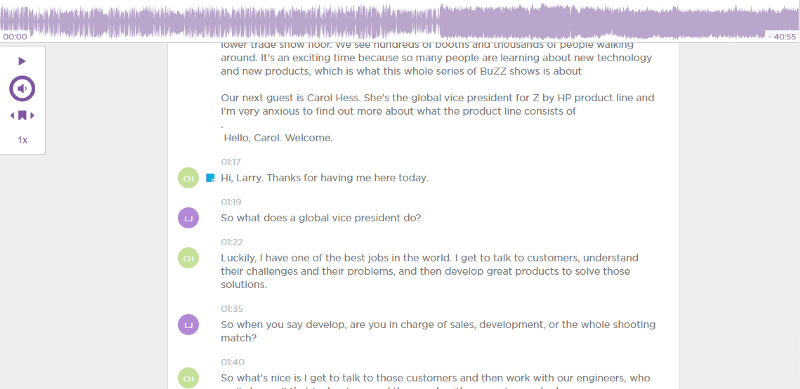Click the 'So what does a global vice president do?' text
This screenshot has height=389, width=800.
320,218
